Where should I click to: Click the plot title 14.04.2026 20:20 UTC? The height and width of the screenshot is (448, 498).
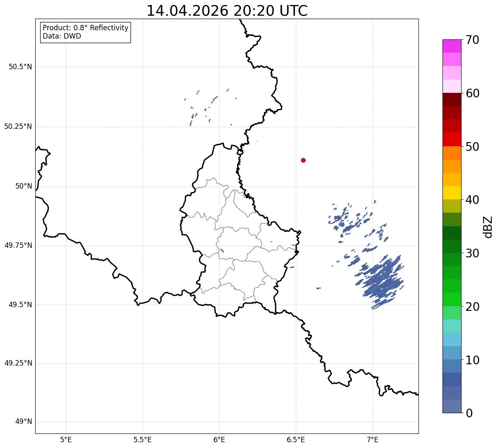[x=227, y=11]
